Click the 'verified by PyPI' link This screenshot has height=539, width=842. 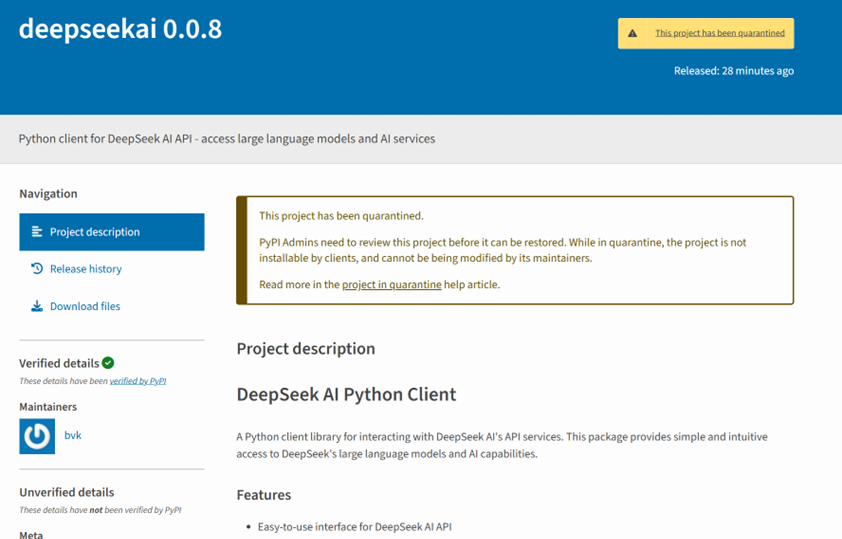tap(138, 381)
